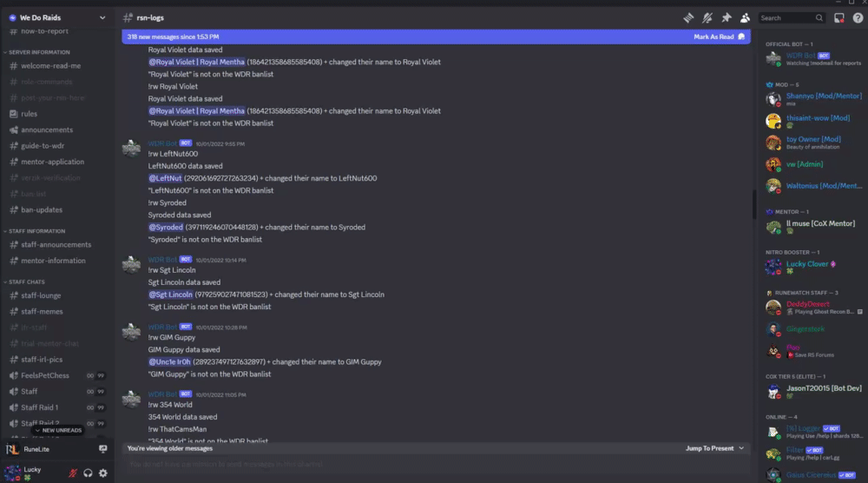Screen dimensions: 868x483
Task: Open the Inbox icon
Action: click(x=839, y=17)
